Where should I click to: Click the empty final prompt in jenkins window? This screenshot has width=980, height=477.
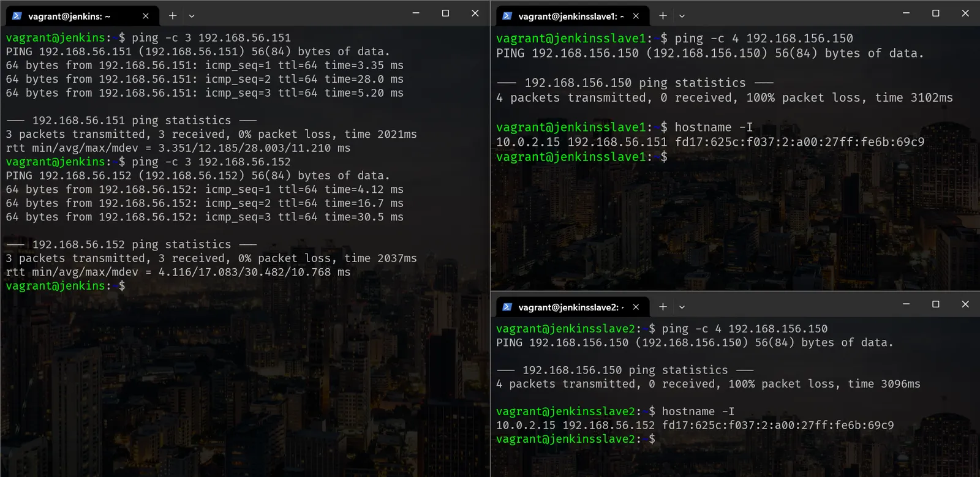click(x=66, y=286)
